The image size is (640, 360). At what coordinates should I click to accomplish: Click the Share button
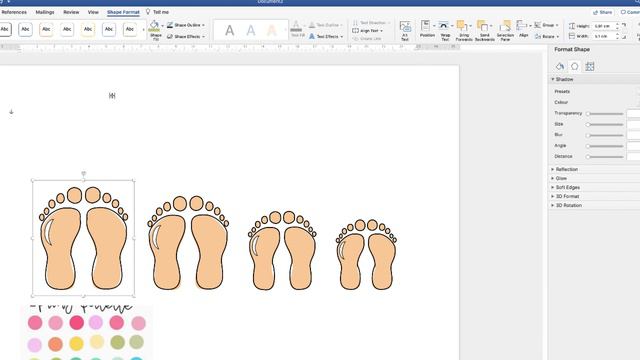pyautogui.click(x=602, y=12)
